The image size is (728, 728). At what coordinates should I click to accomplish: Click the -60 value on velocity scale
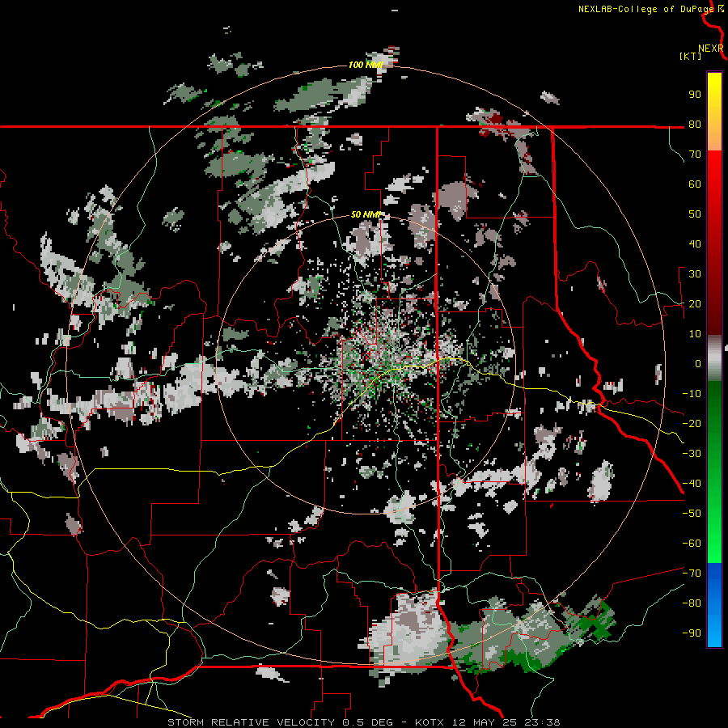[x=692, y=544]
